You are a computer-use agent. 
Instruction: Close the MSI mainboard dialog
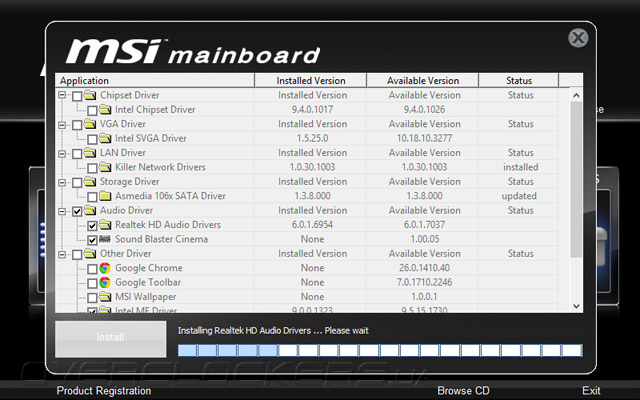(x=578, y=38)
